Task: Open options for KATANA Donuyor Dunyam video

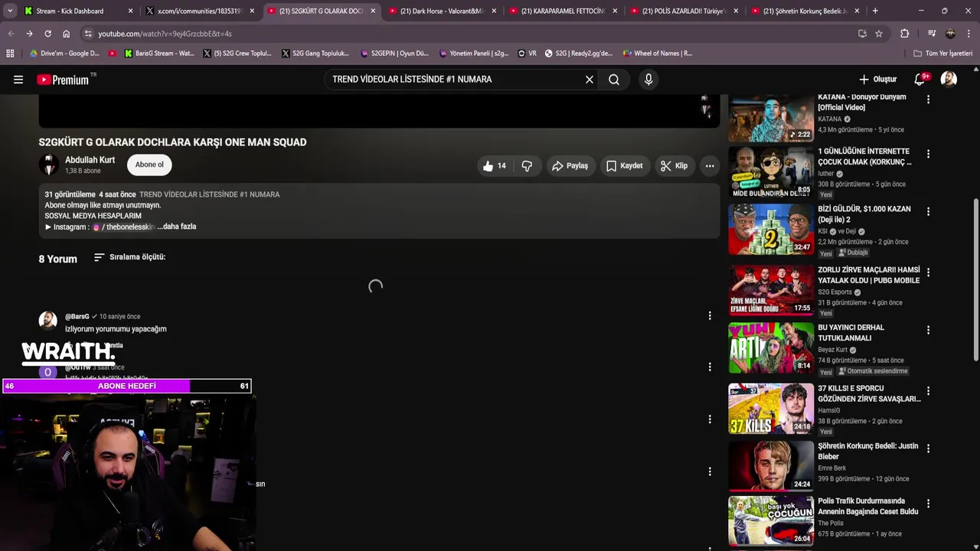Action: coord(928,100)
